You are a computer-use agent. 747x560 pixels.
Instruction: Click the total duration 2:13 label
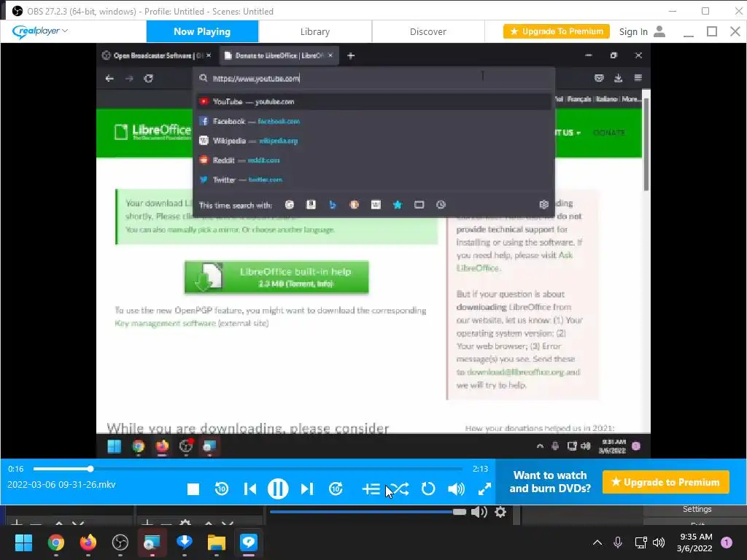click(x=480, y=469)
